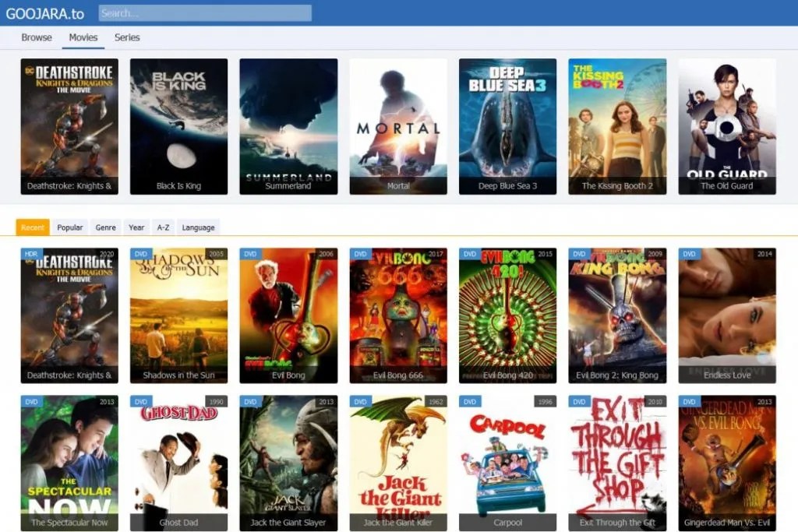Image resolution: width=798 pixels, height=532 pixels.
Task: Switch to the Series tab
Action: click(127, 37)
